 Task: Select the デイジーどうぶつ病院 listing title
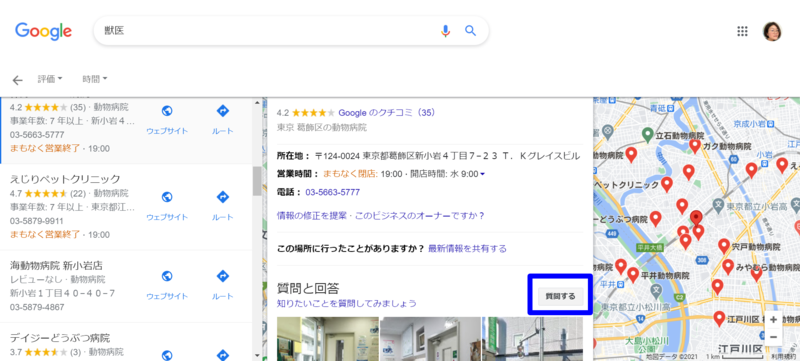coord(60,338)
